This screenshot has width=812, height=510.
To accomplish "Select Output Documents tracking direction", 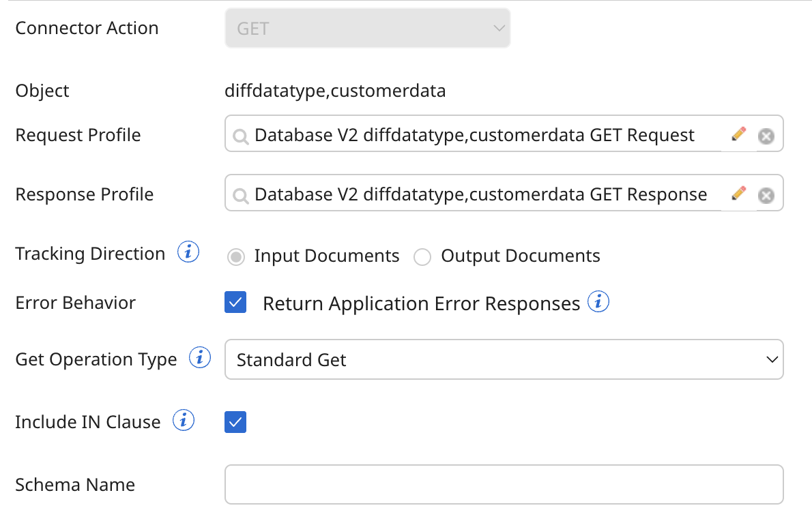I will coord(422,257).
